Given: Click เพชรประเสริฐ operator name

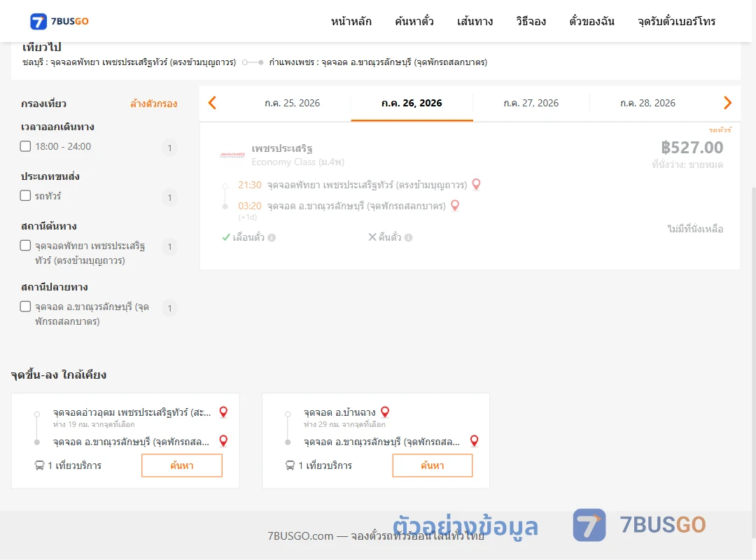Looking at the screenshot, I should (282, 148).
